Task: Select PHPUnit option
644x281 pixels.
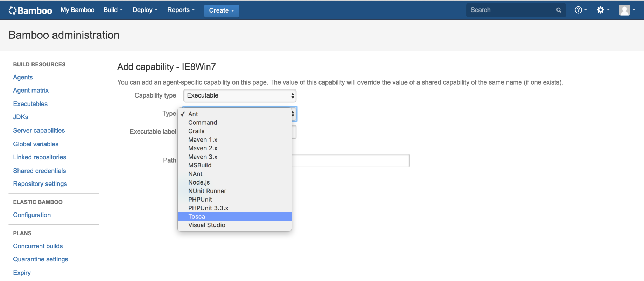Action: pyautogui.click(x=234, y=200)
